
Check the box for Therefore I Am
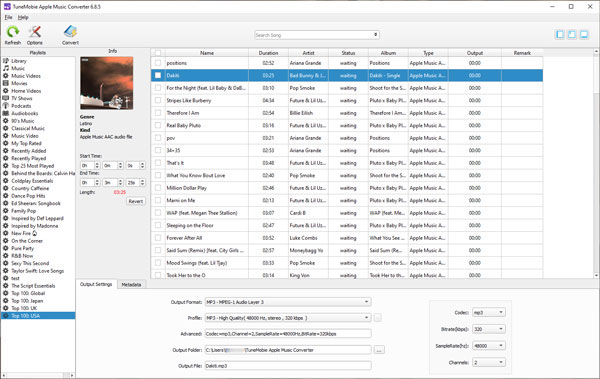pos(158,113)
